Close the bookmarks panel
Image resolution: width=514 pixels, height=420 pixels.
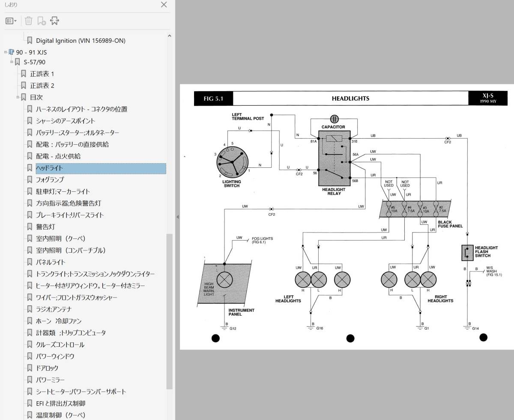164,5
